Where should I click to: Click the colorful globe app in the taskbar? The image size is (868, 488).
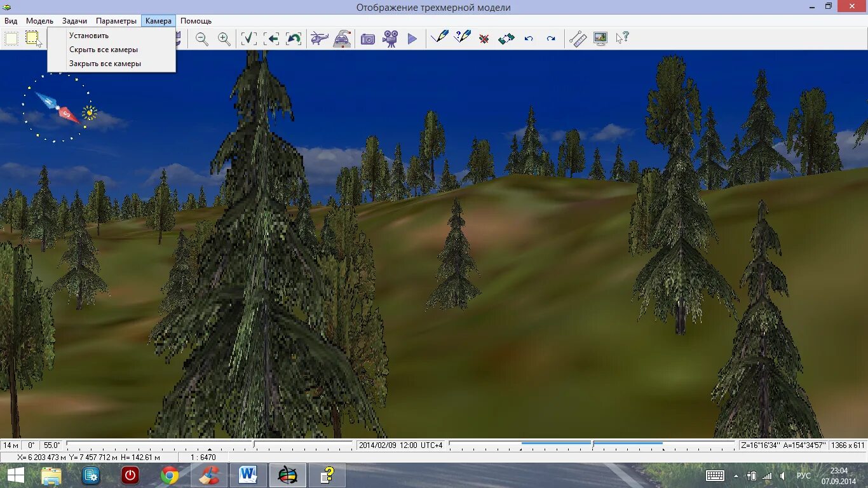click(x=288, y=475)
